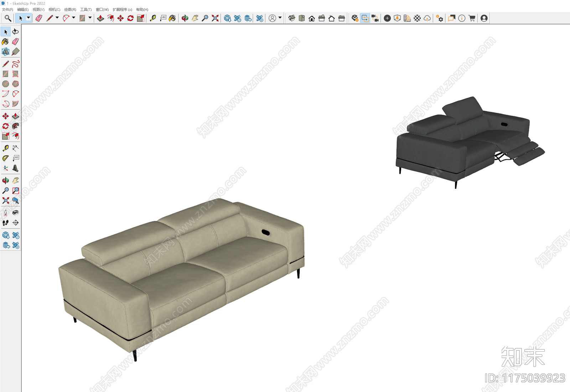Click the camera sync icon
Image resolution: width=570 pixels, height=392 pixels.
click(x=375, y=18)
